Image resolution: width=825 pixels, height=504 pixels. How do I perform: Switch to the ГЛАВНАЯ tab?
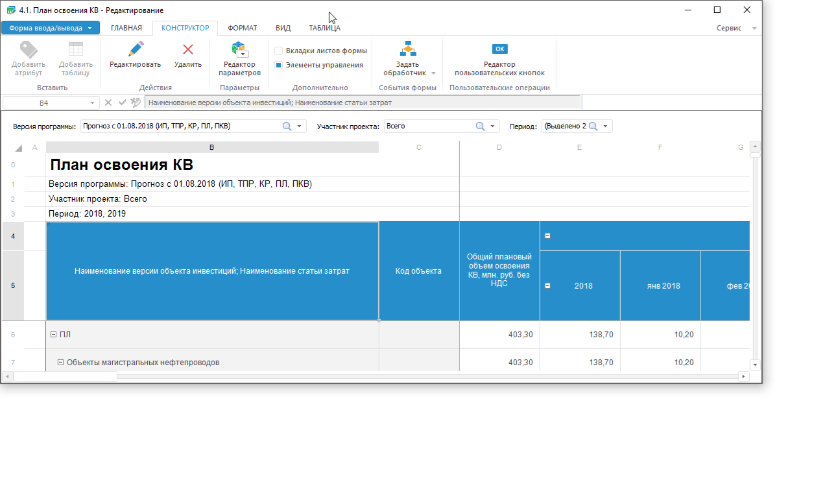126,28
